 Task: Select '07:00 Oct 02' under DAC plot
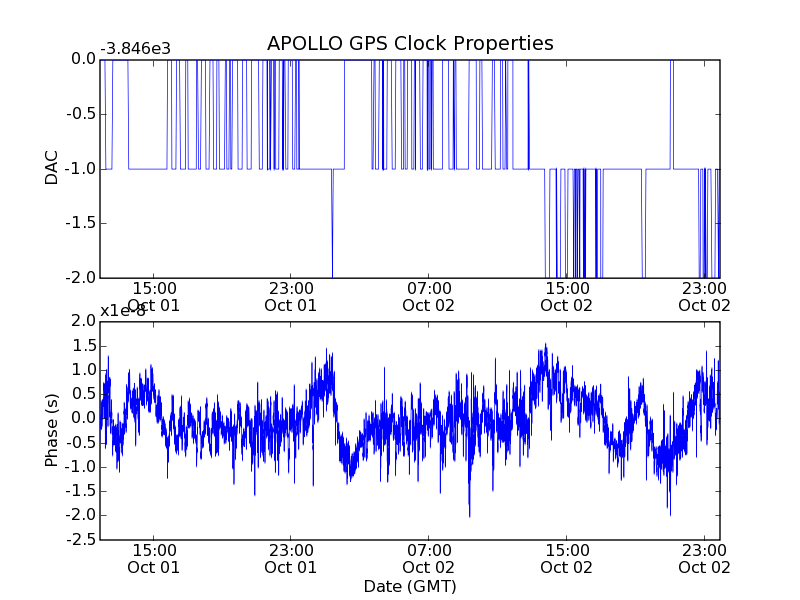point(429,297)
